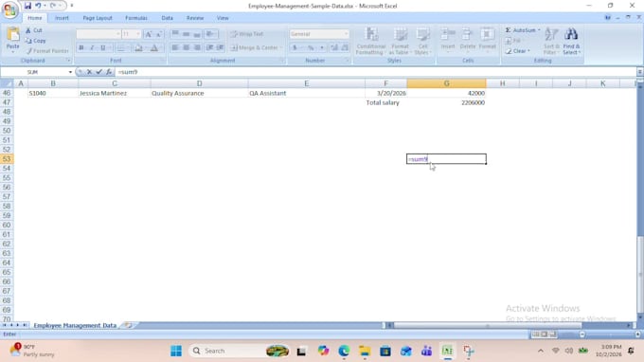Open Microsoft Edge from the taskbar

[344, 351]
